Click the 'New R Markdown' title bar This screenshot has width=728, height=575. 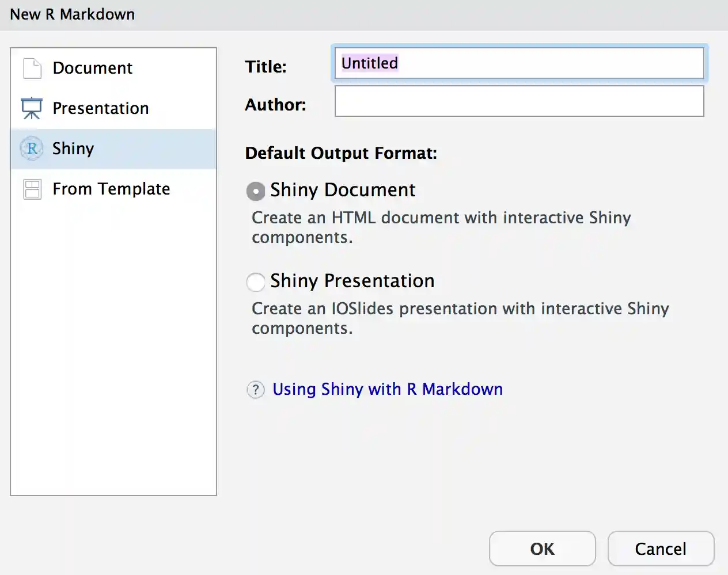[x=73, y=14]
